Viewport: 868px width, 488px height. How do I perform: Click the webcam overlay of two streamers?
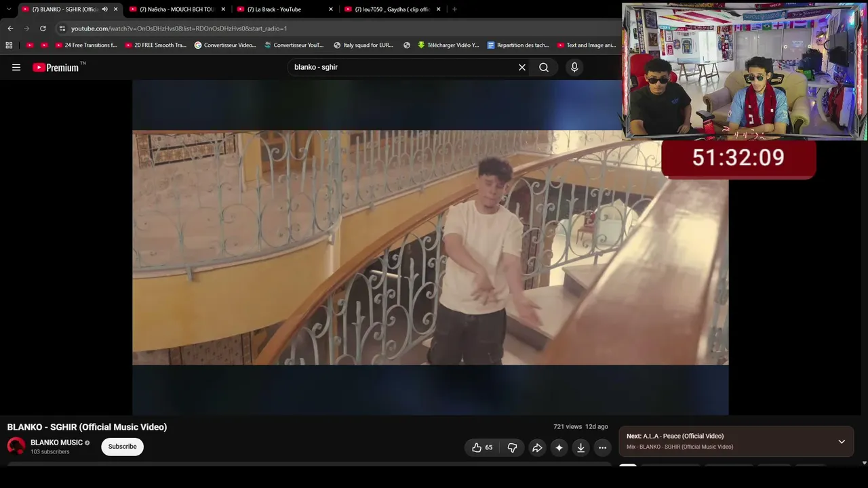click(745, 71)
